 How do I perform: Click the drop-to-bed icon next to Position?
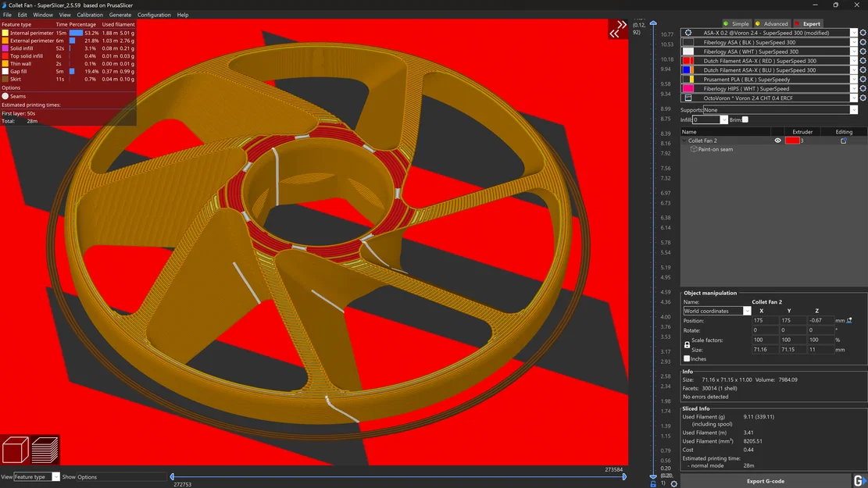click(849, 320)
